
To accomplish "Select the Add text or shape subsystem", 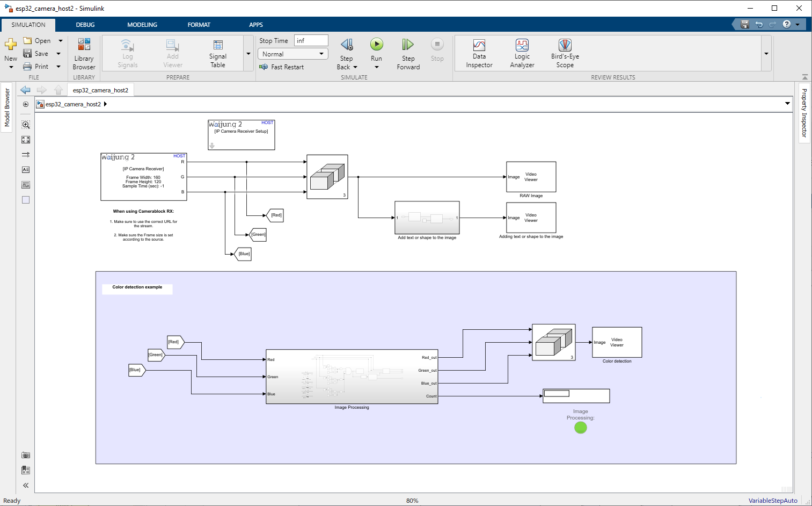I will pyautogui.click(x=427, y=218).
